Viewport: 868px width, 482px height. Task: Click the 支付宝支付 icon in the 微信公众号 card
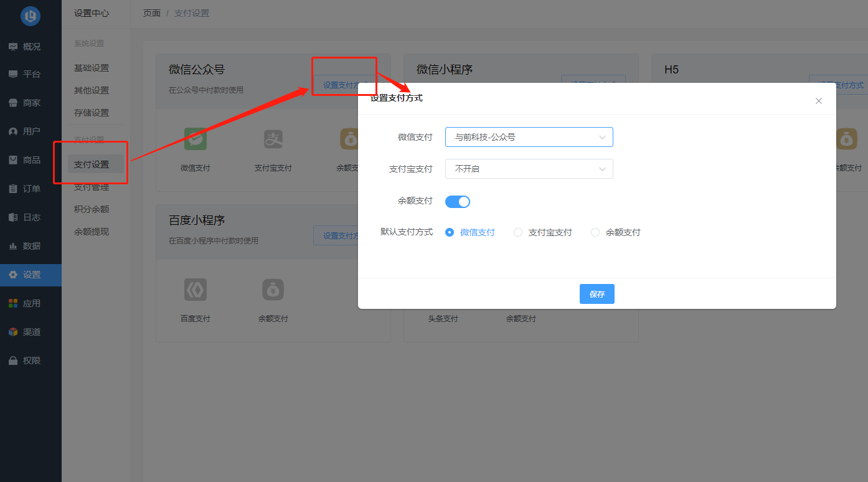click(273, 139)
